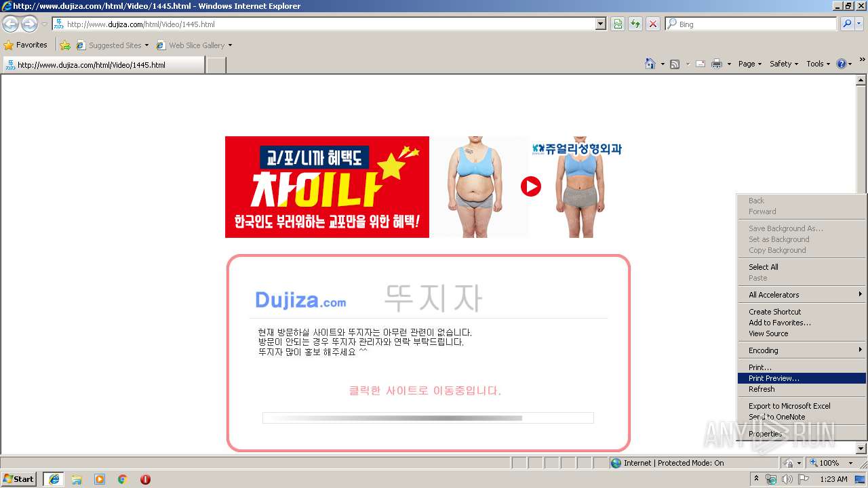Screen dimensions: 868x488
Task: Click the Start button
Action: tap(19, 479)
